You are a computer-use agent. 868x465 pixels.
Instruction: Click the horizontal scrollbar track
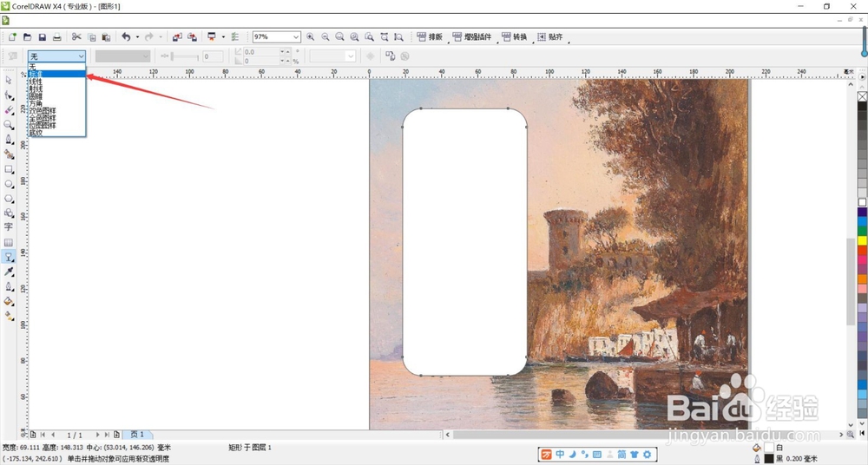tap(644, 436)
